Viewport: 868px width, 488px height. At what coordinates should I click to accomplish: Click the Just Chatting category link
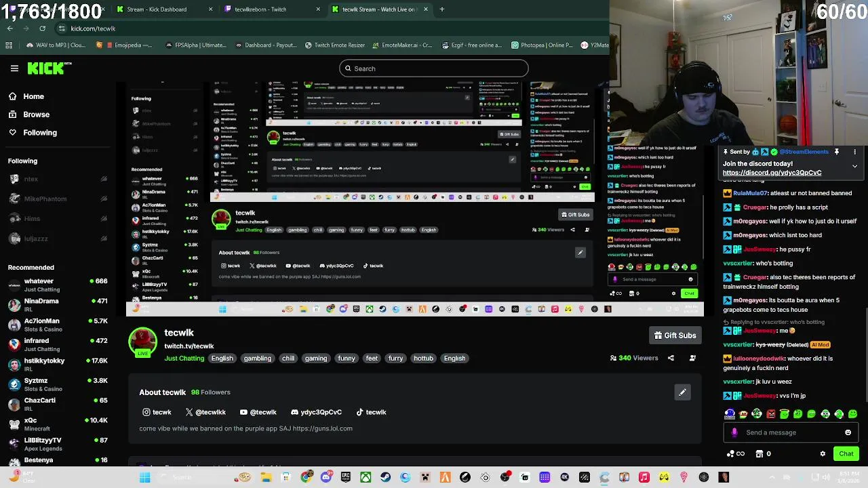[x=184, y=359]
